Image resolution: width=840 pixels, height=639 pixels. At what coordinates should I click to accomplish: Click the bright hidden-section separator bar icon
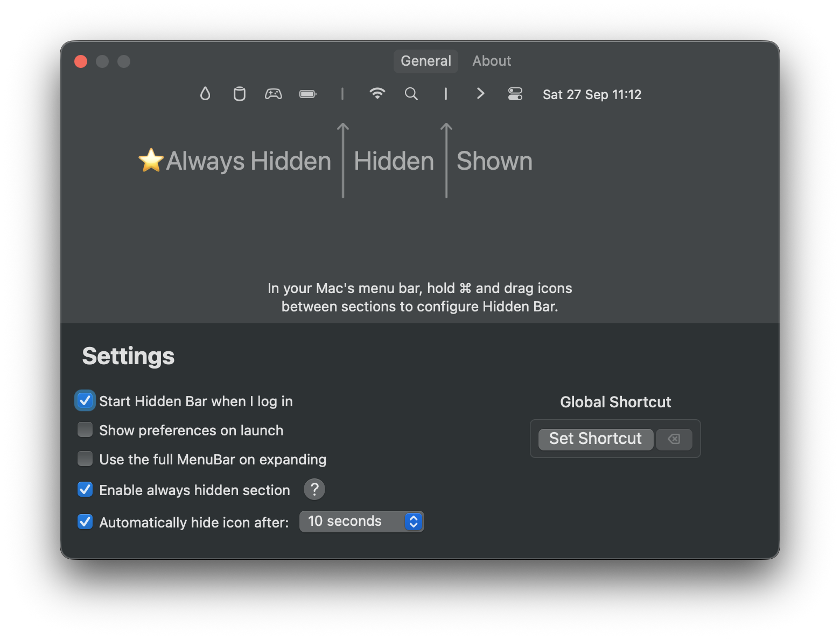point(446,94)
